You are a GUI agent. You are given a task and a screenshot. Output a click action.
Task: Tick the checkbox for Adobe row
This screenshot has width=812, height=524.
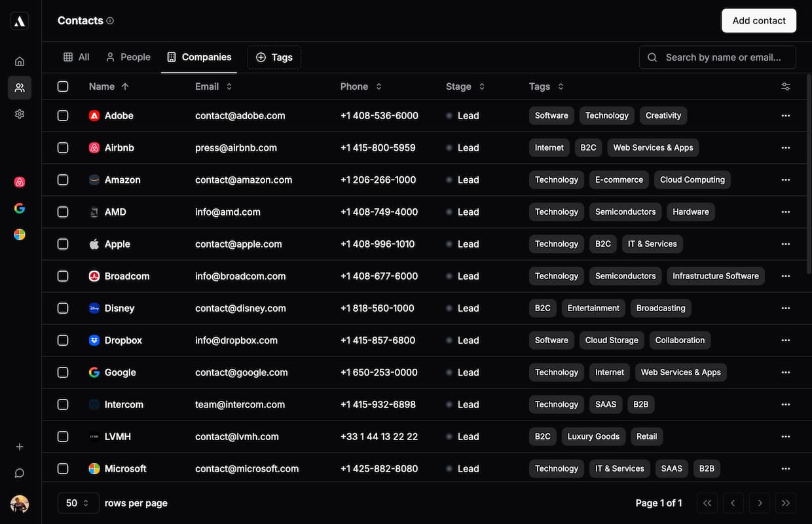coord(63,115)
